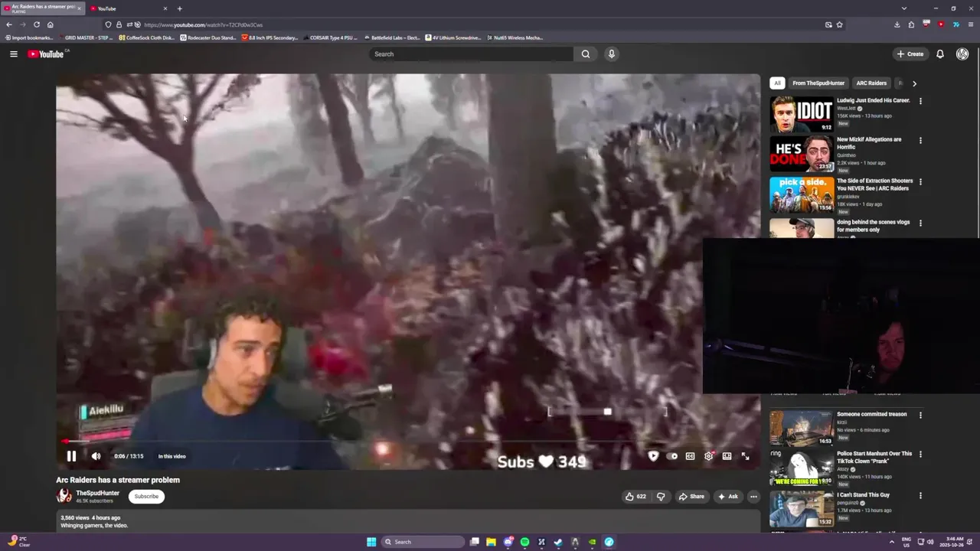
Task: Open the Create button menu
Action: [910, 54]
